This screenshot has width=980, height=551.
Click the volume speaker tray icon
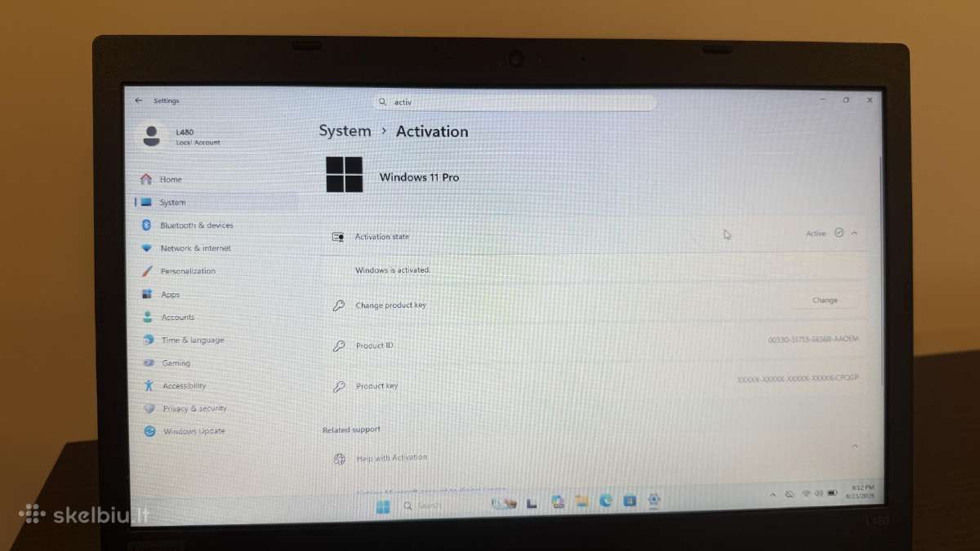pyautogui.click(x=818, y=493)
